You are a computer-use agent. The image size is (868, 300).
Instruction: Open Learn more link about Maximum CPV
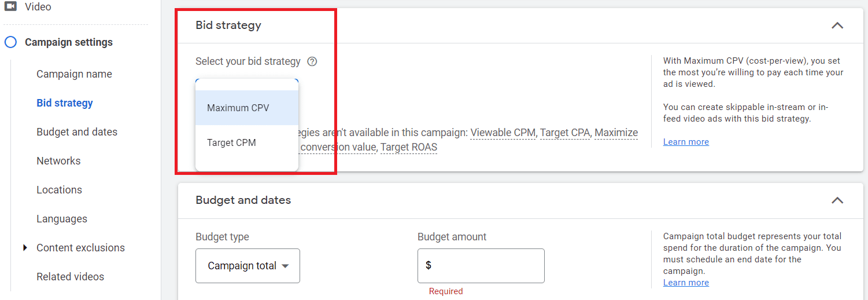(686, 142)
